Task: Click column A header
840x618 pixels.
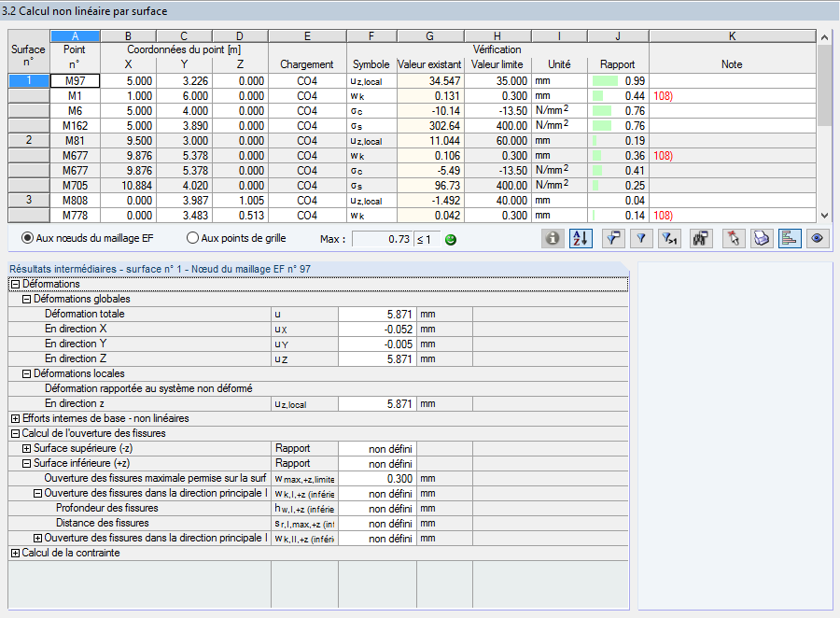Action: (x=75, y=35)
